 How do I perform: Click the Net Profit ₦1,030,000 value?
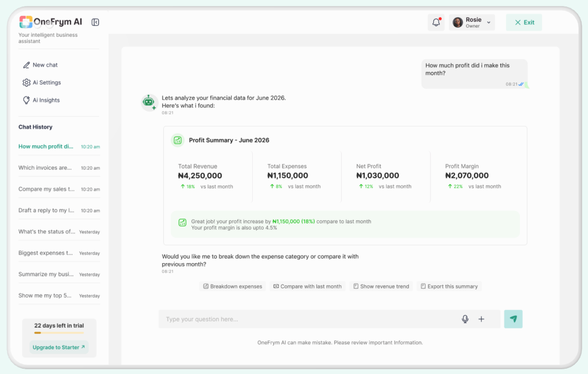pos(378,176)
